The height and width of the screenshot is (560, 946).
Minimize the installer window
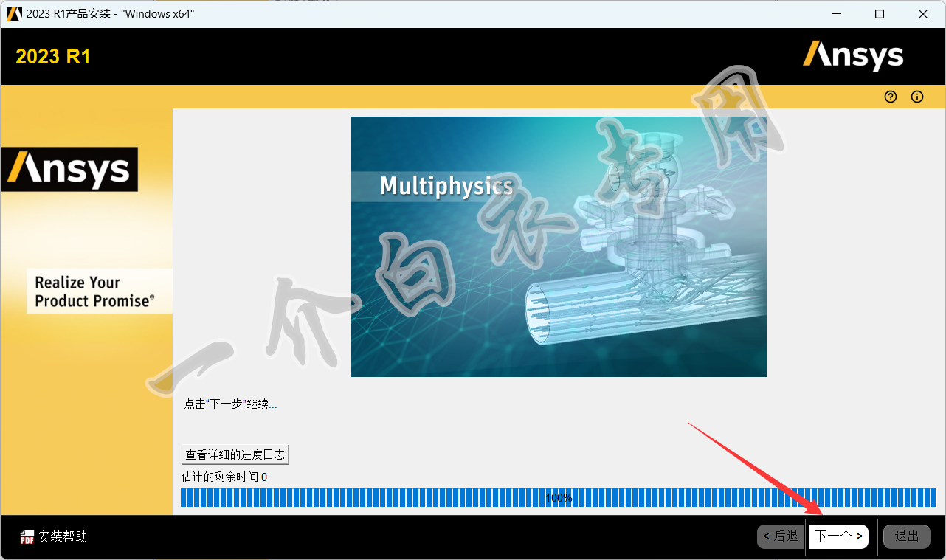point(836,14)
